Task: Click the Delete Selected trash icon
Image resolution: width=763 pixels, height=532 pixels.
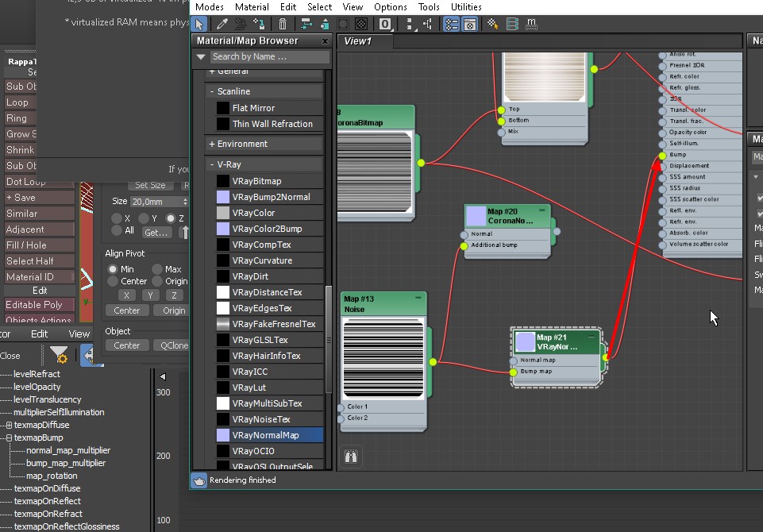Action: [x=283, y=25]
